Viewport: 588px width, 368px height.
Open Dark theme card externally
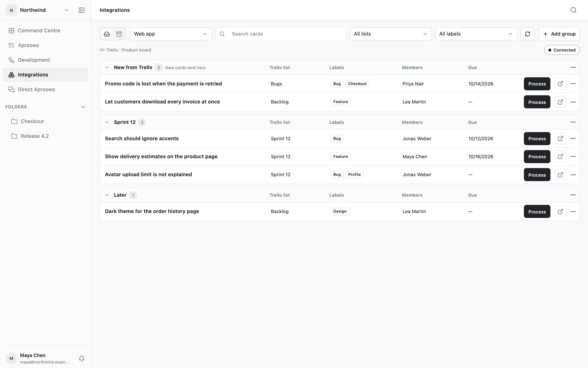coord(560,212)
